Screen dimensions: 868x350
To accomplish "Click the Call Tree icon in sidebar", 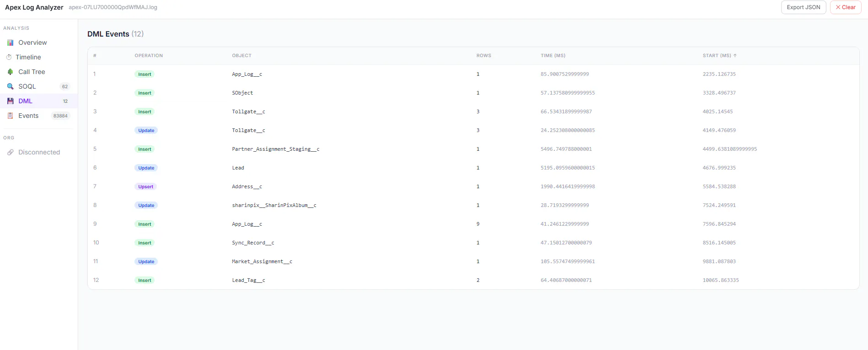I will (10, 72).
